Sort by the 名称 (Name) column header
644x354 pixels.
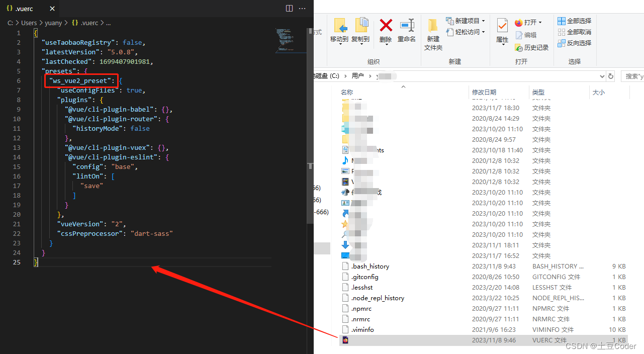click(x=347, y=92)
